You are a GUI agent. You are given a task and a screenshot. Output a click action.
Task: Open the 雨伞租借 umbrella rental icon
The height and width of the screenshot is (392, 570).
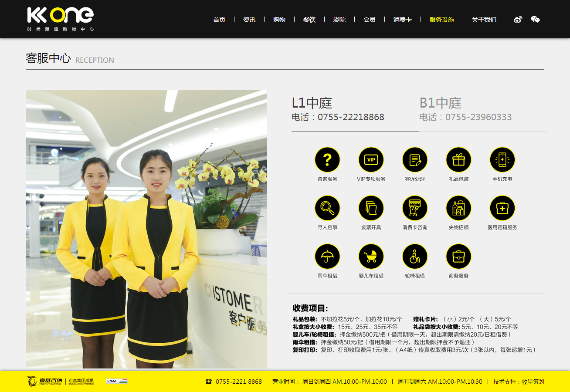(327, 257)
